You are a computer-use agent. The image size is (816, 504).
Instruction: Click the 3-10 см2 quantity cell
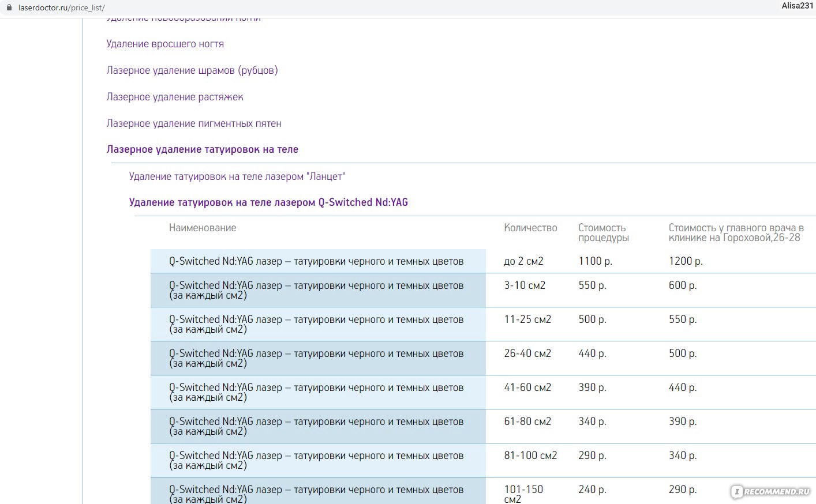click(x=525, y=285)
